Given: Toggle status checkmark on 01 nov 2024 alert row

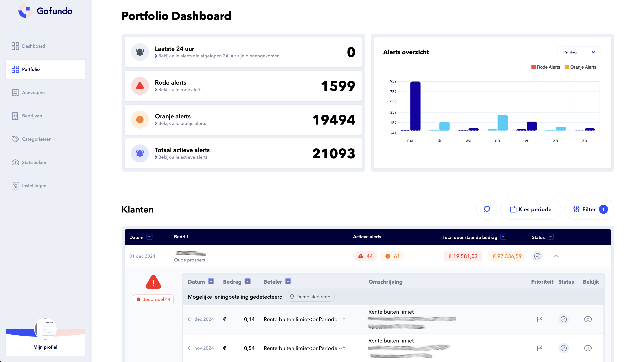Looking at the screenshot, I should pos(564,348).
